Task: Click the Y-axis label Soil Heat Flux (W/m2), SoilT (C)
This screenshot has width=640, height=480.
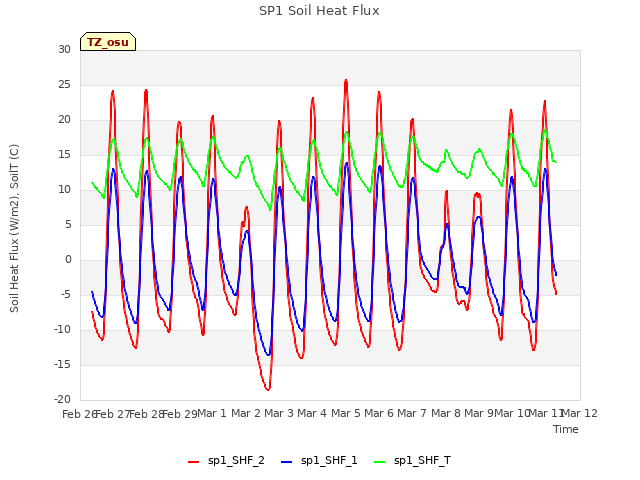Action: (14, 228)
